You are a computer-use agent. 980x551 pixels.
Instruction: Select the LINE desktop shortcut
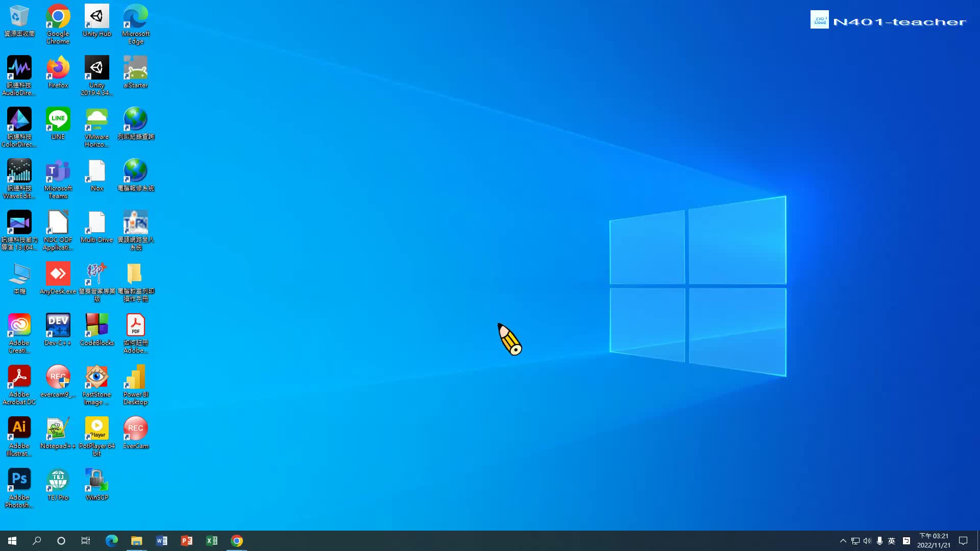(x=58, y=124)
